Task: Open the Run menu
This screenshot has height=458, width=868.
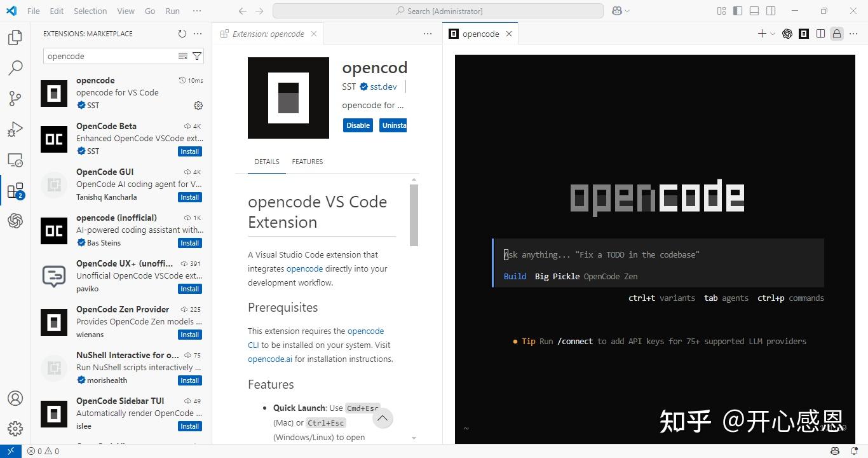Action: pyautogui.click(x=172, y=11)
